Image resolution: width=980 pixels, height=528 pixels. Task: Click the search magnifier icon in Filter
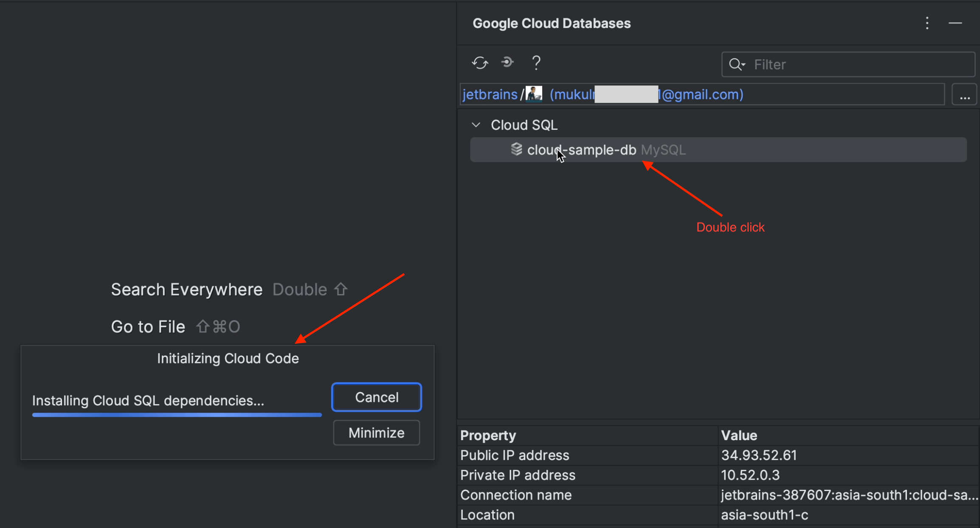pyautogui.click(x=736, y=65)
